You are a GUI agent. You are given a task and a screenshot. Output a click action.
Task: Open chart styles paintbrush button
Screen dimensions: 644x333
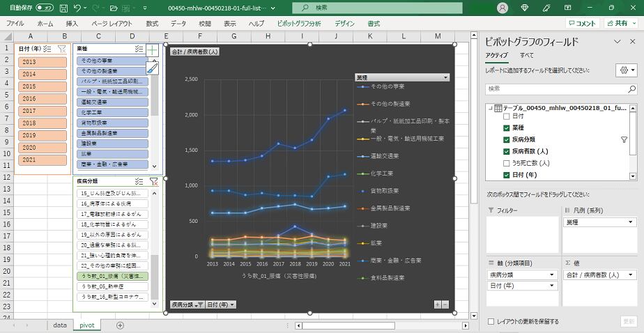coord(153,68)
